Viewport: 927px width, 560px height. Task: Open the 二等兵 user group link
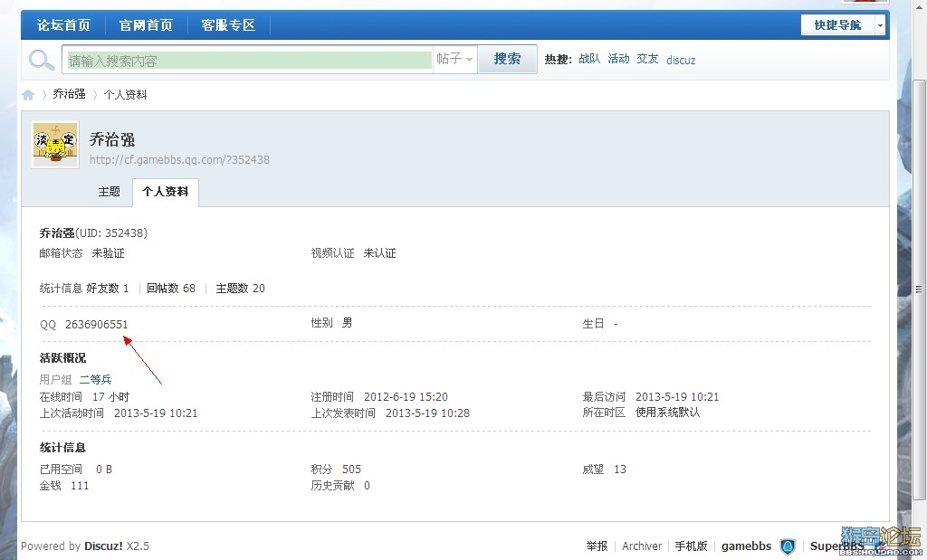(x=96, y=379)
